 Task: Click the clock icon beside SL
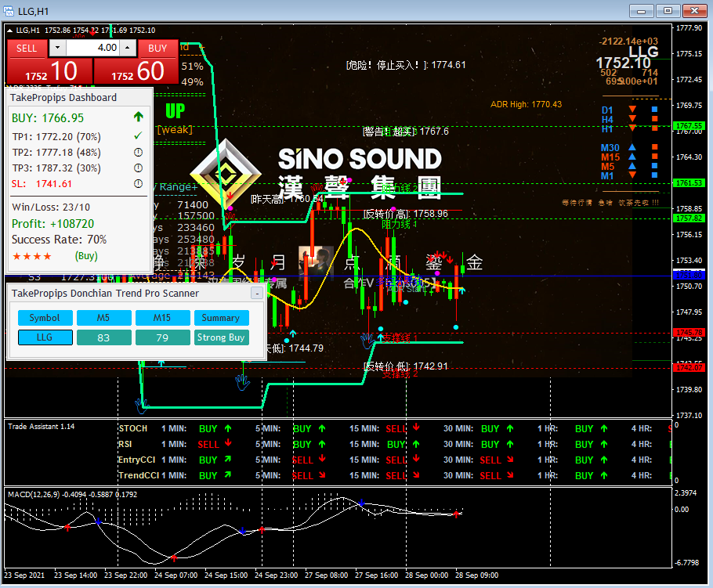(x=138, y=183)
